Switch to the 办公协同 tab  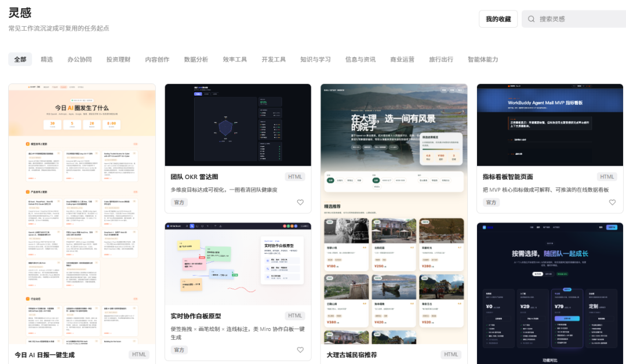(x=79, y=60)
